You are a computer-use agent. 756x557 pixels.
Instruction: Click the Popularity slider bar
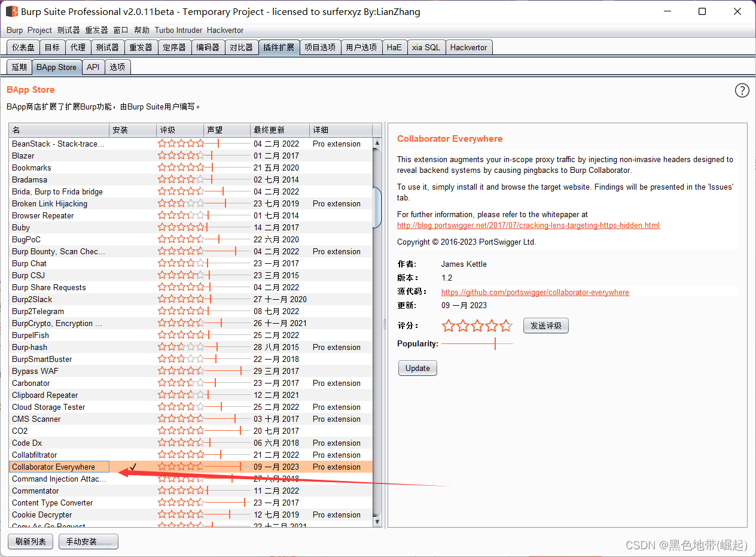[477, 344]
